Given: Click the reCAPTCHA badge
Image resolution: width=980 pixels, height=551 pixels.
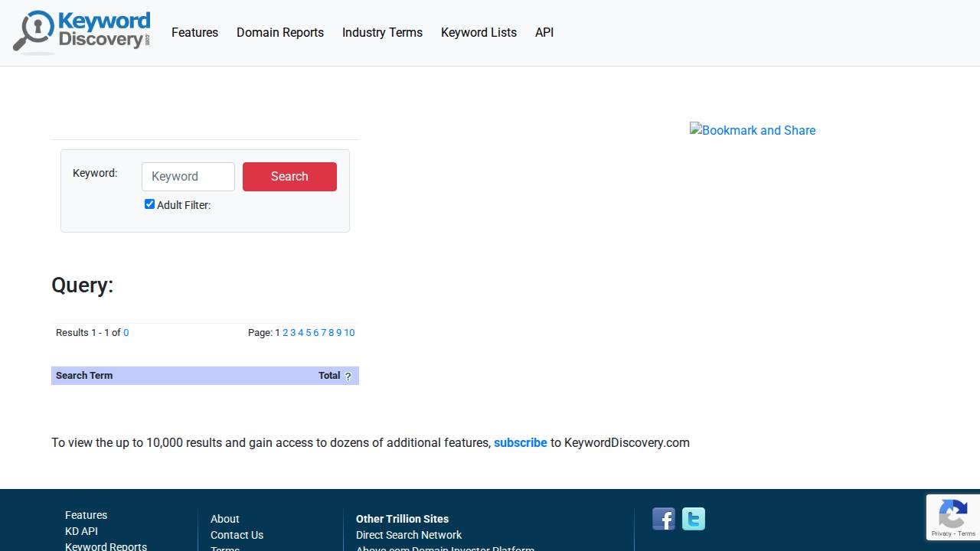Looking at the screenshot, I should click(952, 517).
